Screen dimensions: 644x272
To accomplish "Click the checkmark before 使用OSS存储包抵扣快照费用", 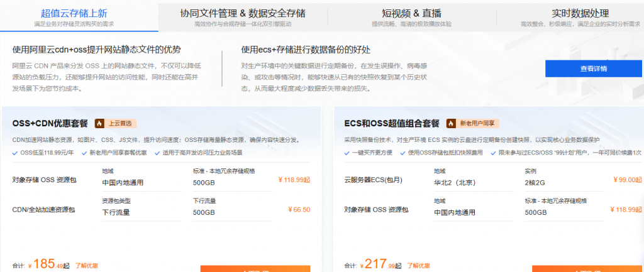I will pyautogui.click(x=404, y=153).
